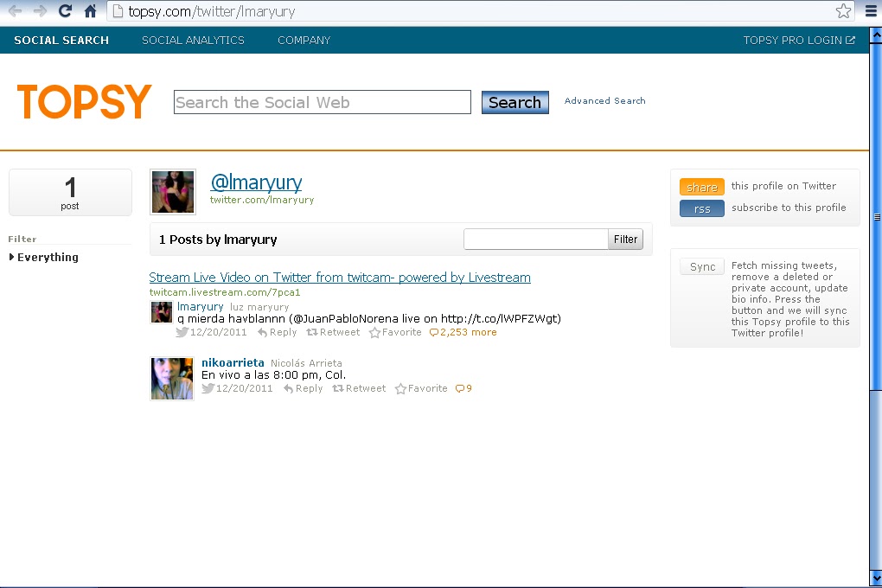This screenshot has height=588, width=882.
Task: Focus the Search the Social Web field
Action: point(323,102)
